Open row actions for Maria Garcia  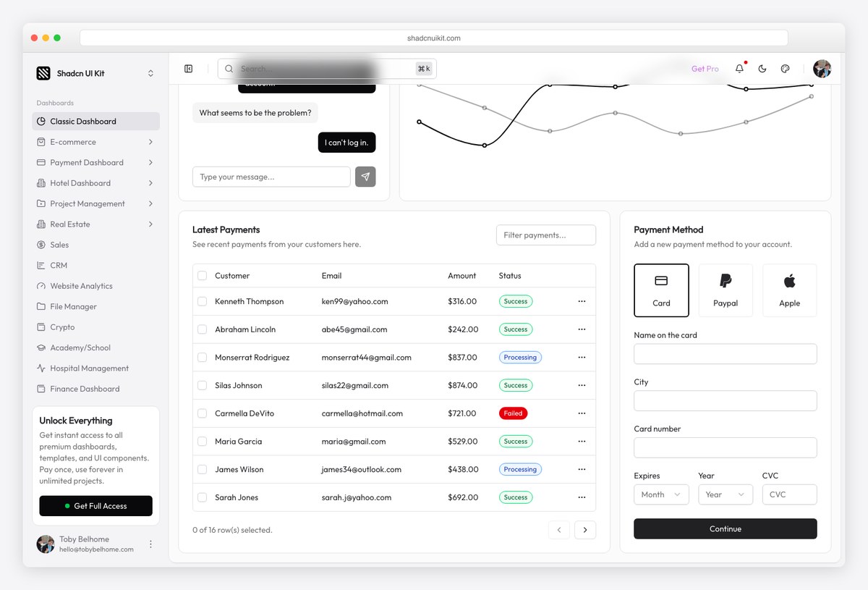pyautogui.click(x=582, y=442)
